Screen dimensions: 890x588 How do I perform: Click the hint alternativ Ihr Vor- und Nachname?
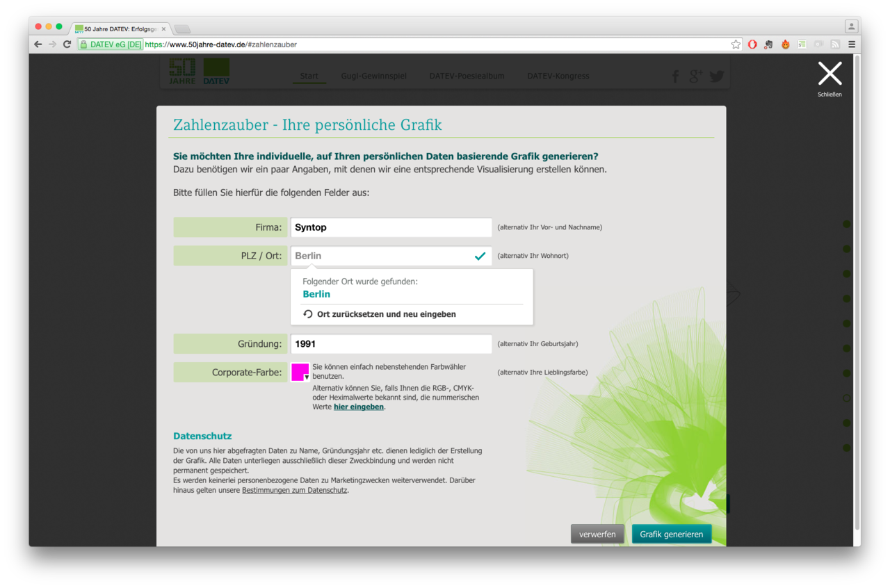550,227
